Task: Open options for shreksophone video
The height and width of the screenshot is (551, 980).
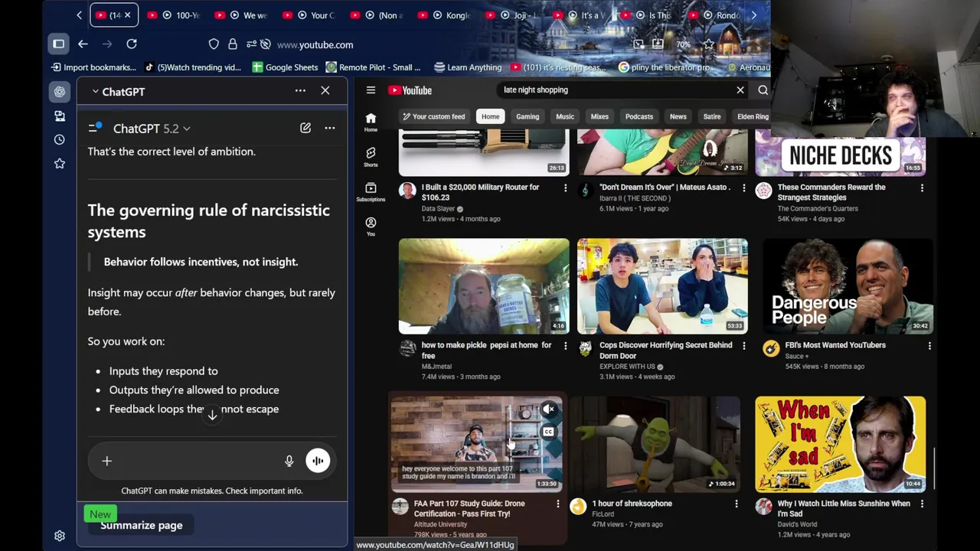Action: (x=737, y=504)
